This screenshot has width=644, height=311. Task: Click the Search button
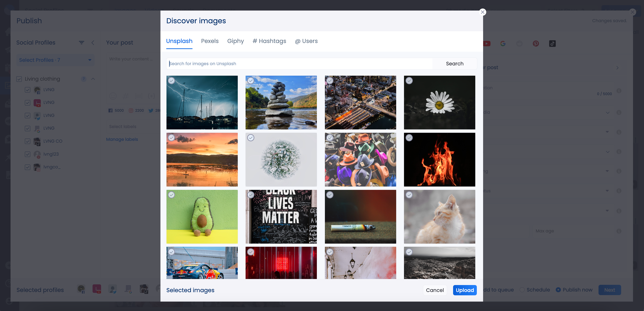[454, 63]
